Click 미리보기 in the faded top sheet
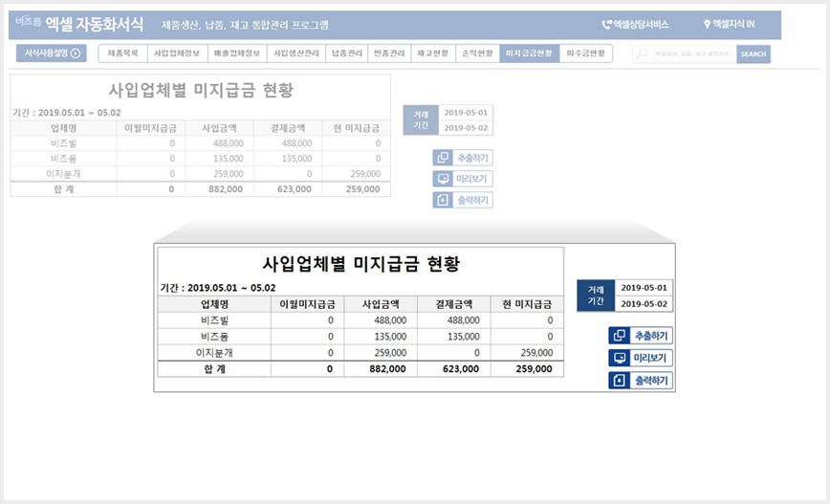830x504 pixels. click(x=463, y=179)
